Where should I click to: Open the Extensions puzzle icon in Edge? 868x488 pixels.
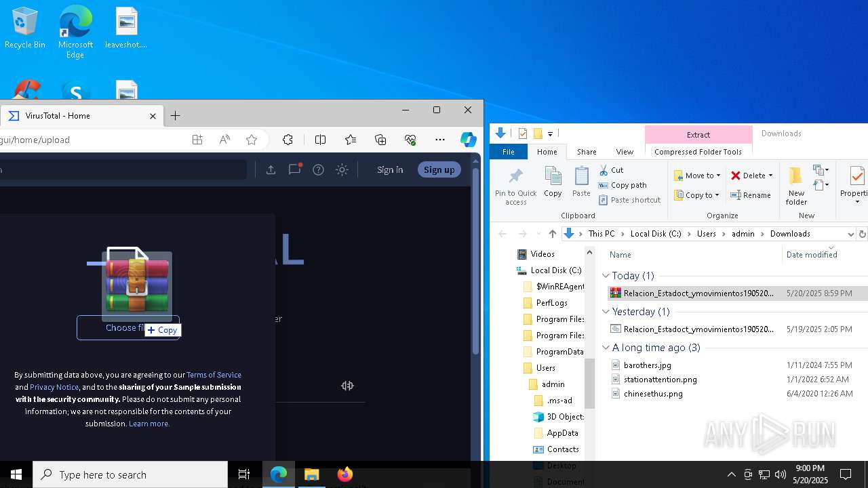coord(288,140)
